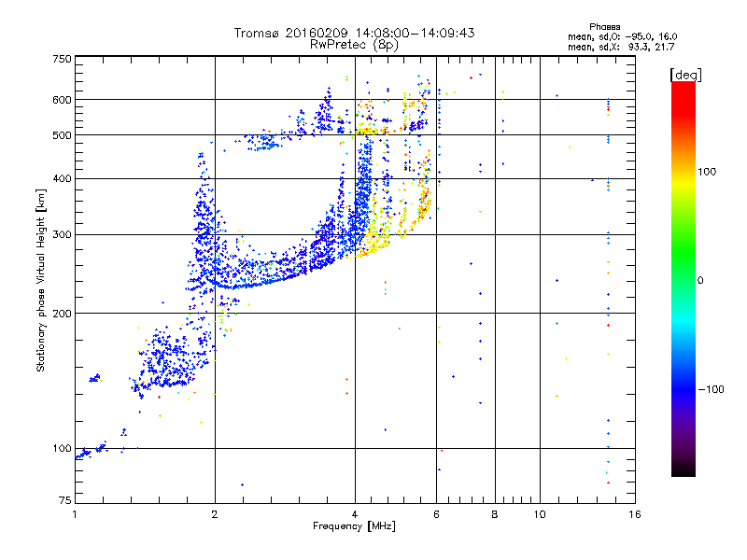Click the '1' x-axis tick label
Viewport: 747px width, 560px height.
pos(75,514)
